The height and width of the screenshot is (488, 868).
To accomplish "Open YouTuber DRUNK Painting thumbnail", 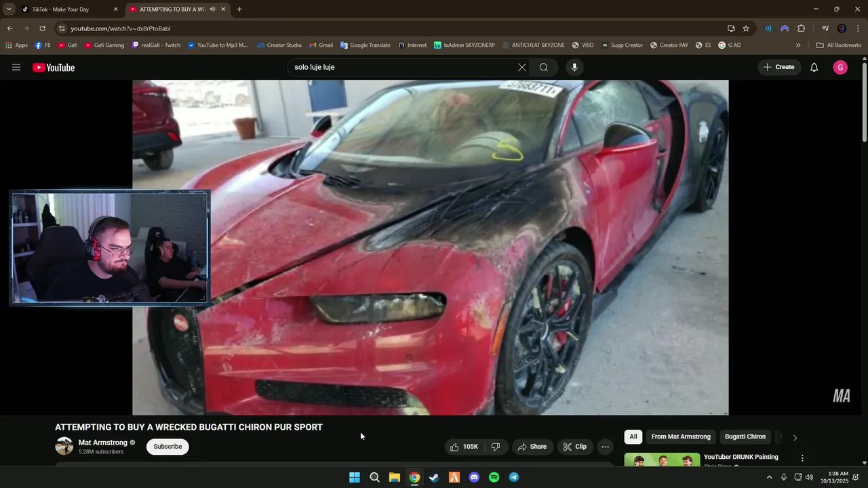I will 662,460.
